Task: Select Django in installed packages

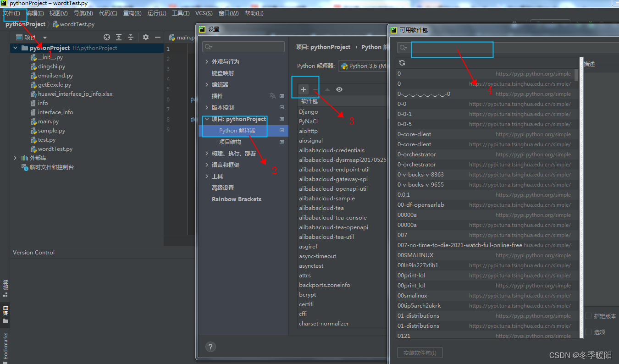Action: pyautogui.click(x=343, y=111)
